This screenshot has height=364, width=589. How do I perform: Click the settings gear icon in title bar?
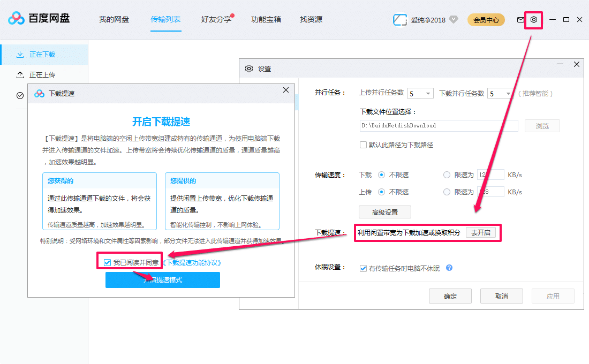(534, 20)
